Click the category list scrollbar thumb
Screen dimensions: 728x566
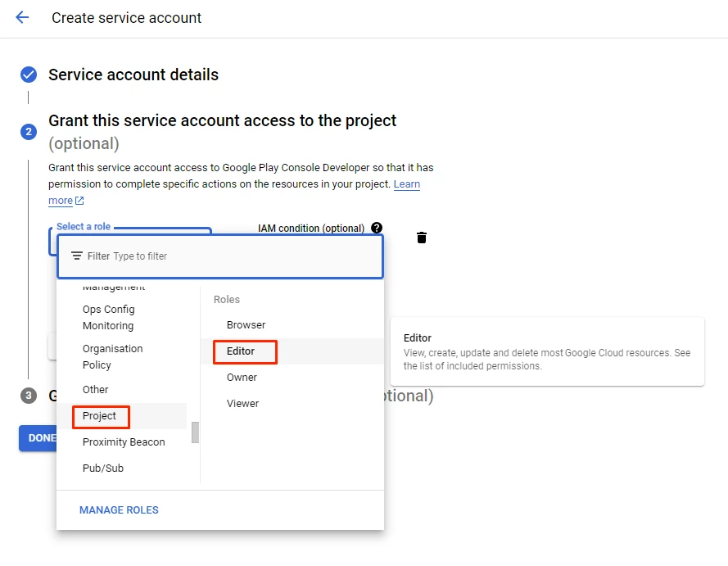[195, 432]
